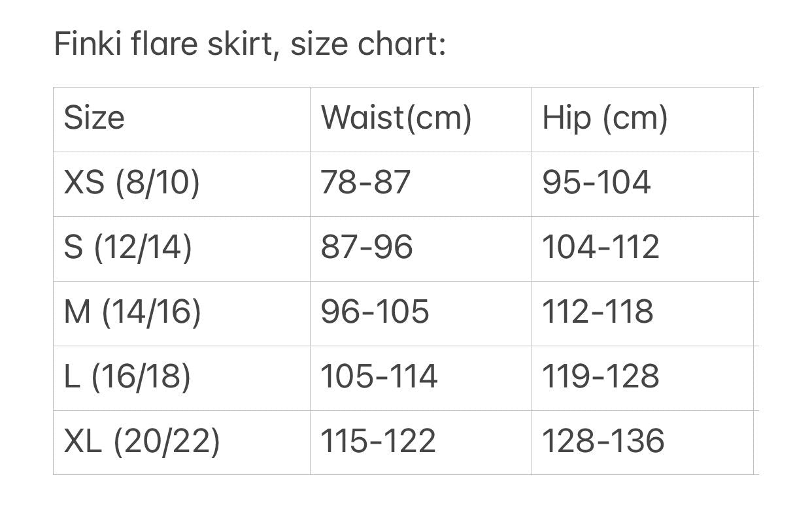Screen dimensions: 812x524
Task: Click the M (14/16) size cell
Action: pos(182,314)
